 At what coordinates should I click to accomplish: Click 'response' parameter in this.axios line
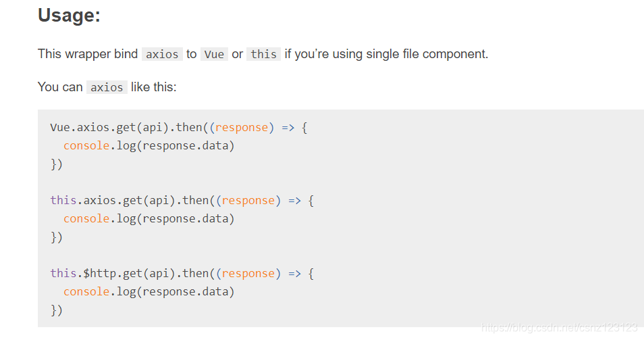point(248,201)
